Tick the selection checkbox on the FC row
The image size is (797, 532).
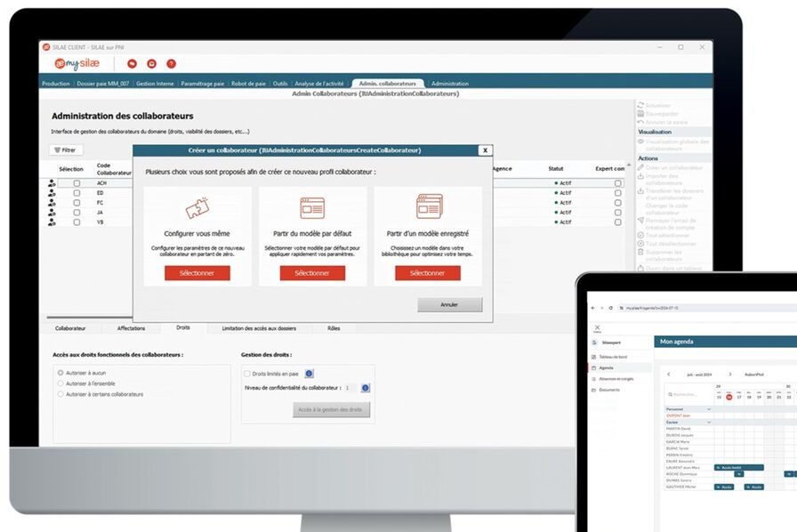(76, 203)
